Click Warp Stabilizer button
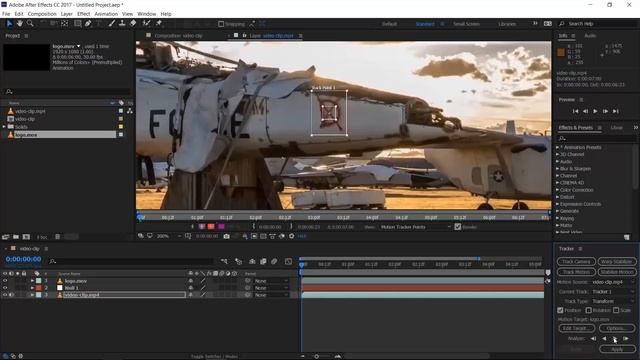The width and height of the screenshot is (640, 360). point(617,262)
